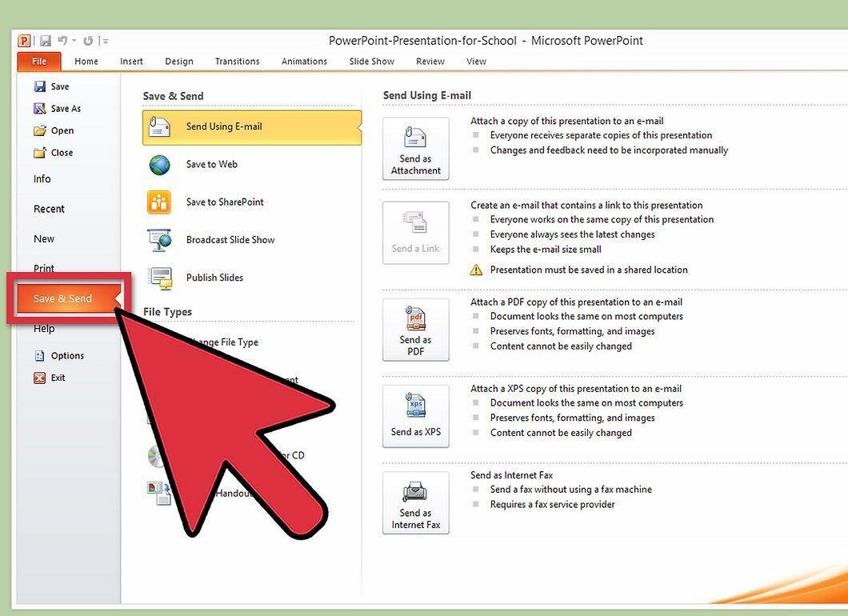
Task: Click the Send as PDF icon button
Action: tap(415, 330)
